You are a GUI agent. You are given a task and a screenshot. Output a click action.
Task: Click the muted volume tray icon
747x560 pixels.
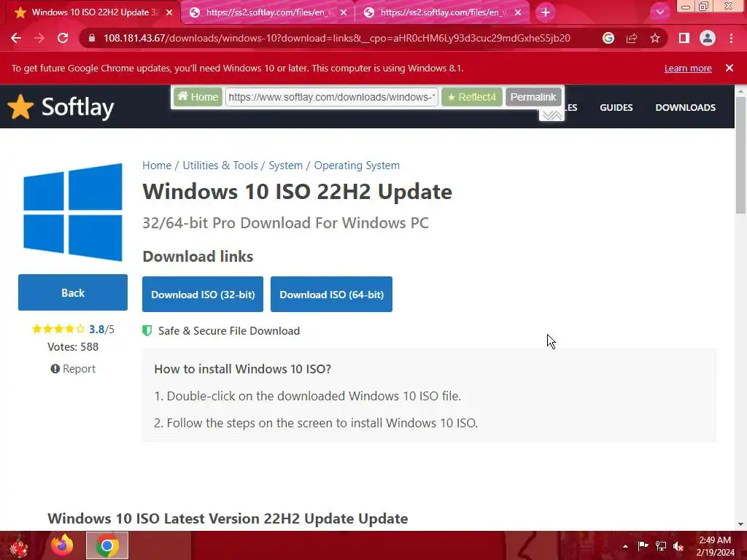[x=678, y=546]
